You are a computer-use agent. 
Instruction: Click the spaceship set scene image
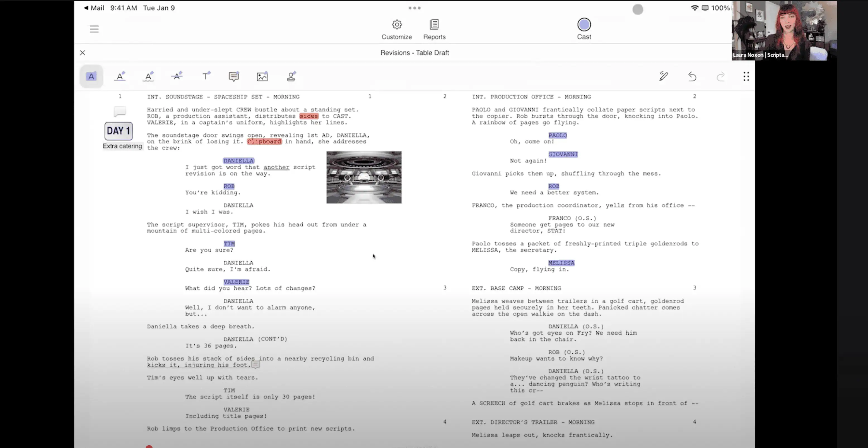[364, 177]
